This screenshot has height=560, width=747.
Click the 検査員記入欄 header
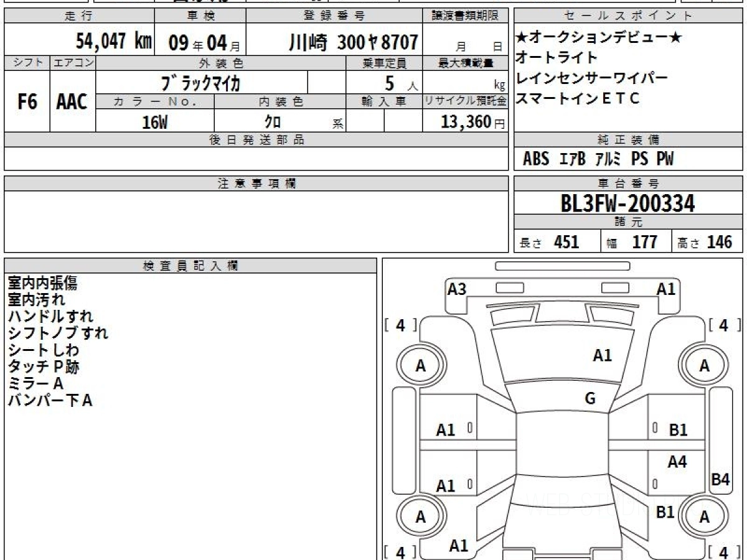[x=190, y=266]
